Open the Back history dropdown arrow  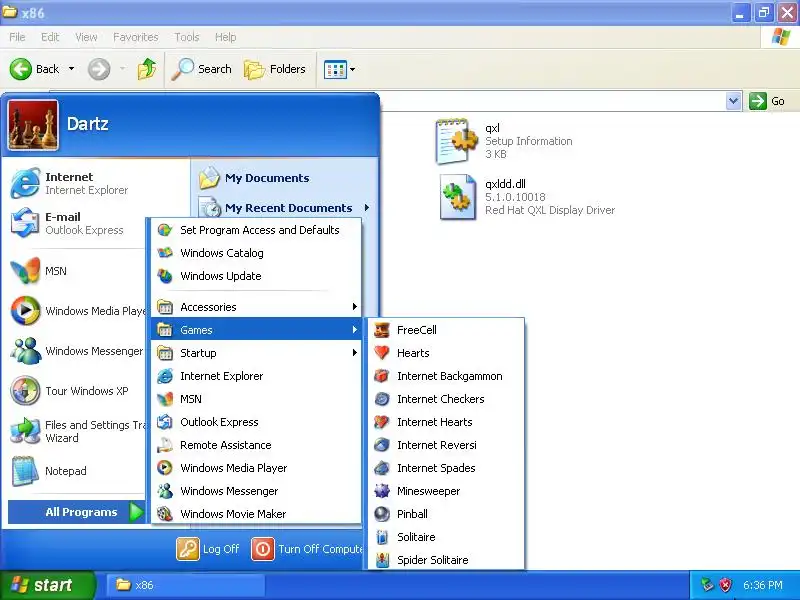pyautogui.click(x=71, y=69)
